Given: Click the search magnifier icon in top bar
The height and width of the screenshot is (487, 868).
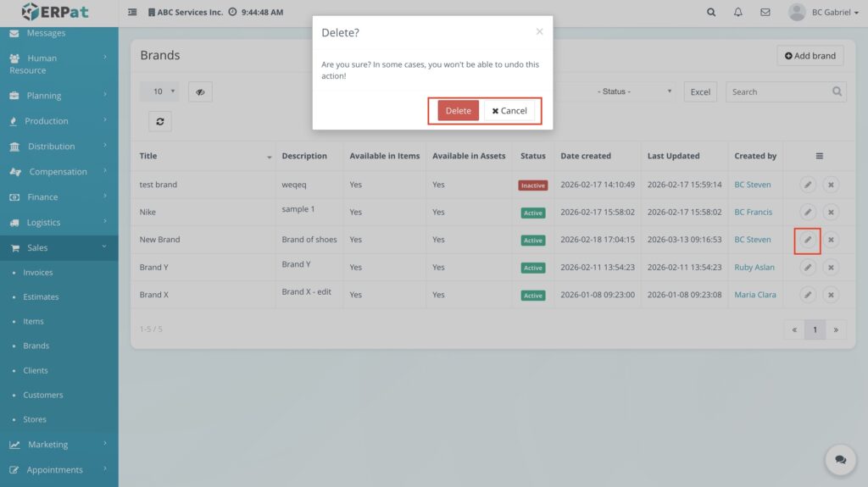Looking at the screenshot, I should pos(710,13).
